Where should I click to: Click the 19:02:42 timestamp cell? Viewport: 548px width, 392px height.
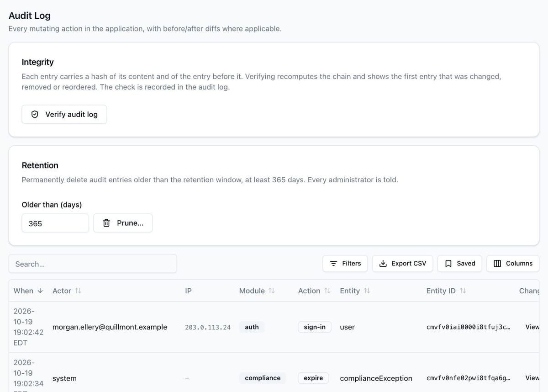28,327
